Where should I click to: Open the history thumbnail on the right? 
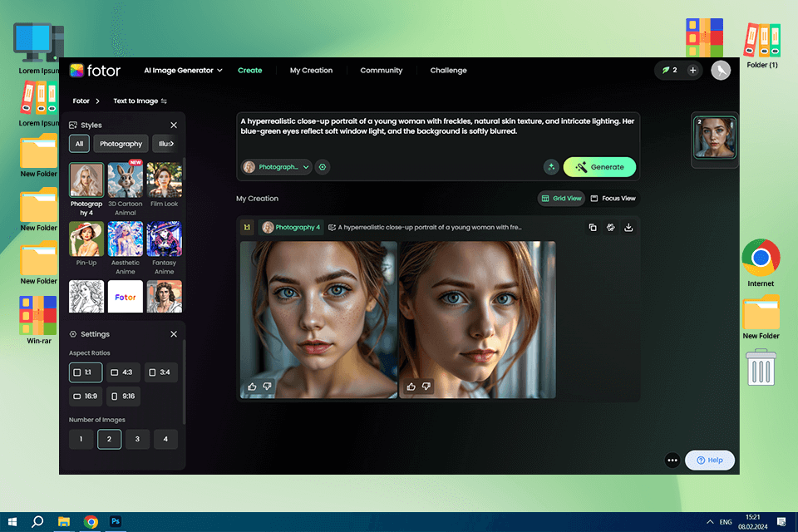(715, 137)
